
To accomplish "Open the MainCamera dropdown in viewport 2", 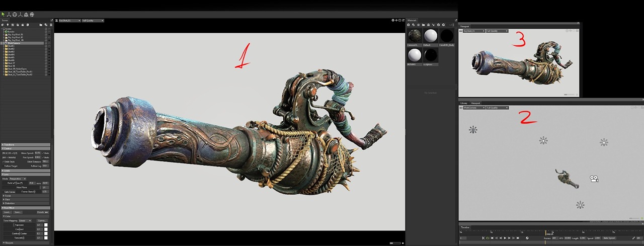I will pos(474,108).
